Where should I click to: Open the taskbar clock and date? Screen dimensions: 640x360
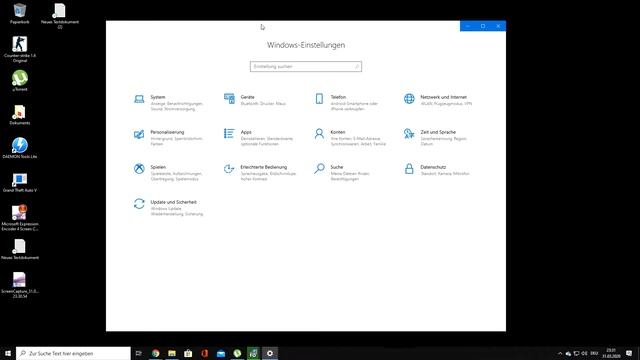[x=611, y=353]
